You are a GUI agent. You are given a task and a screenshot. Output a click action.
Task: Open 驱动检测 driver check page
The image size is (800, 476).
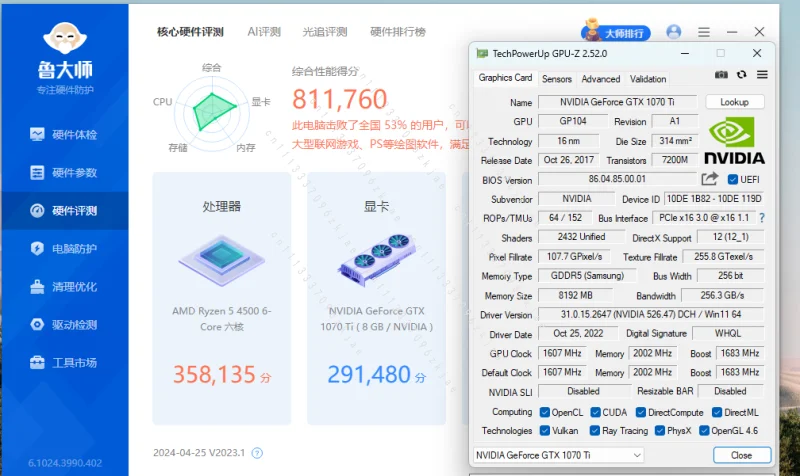tap(64, 324)
